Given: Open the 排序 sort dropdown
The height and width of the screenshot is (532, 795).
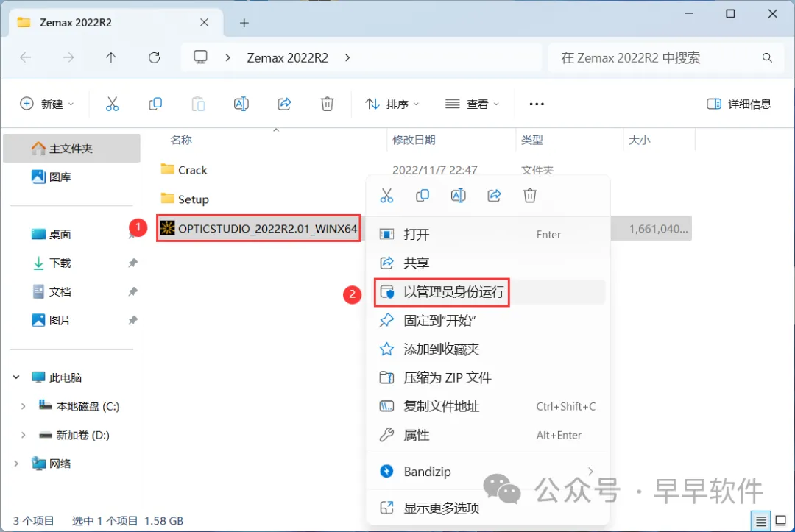Looking at the screenshot, I should click(x=392, y=104).
